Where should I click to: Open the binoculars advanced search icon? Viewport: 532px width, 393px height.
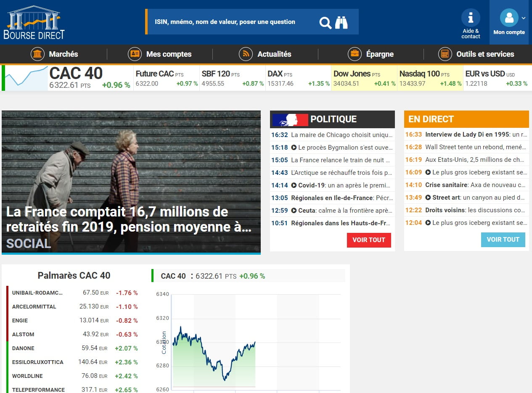(341, 22)
